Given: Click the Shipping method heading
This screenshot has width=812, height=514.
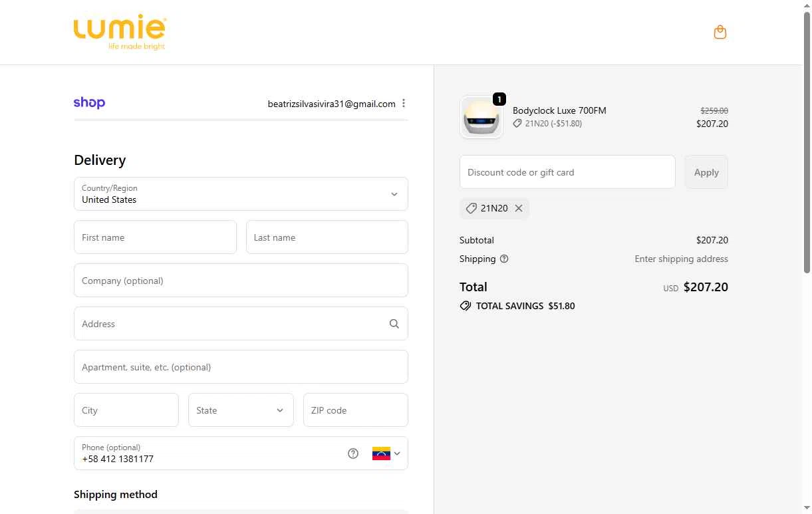Looking at the screenshot, I should pos(116,495).
